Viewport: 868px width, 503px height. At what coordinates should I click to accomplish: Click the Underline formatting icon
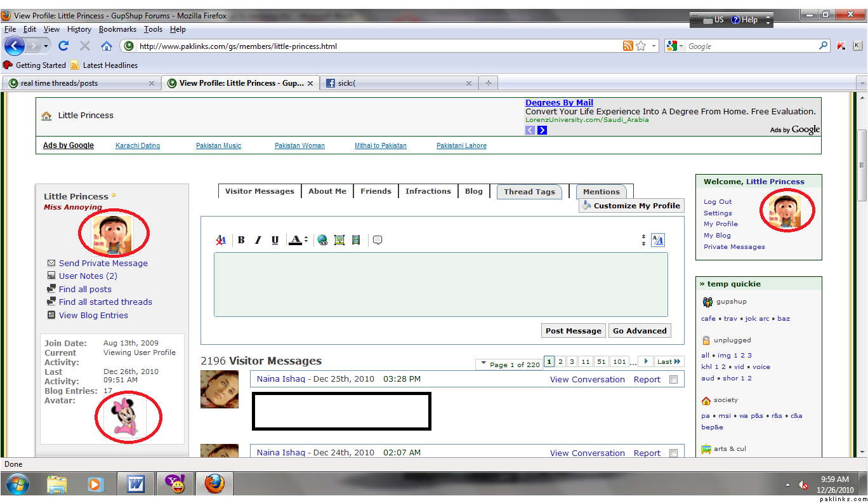pos(275,240)
